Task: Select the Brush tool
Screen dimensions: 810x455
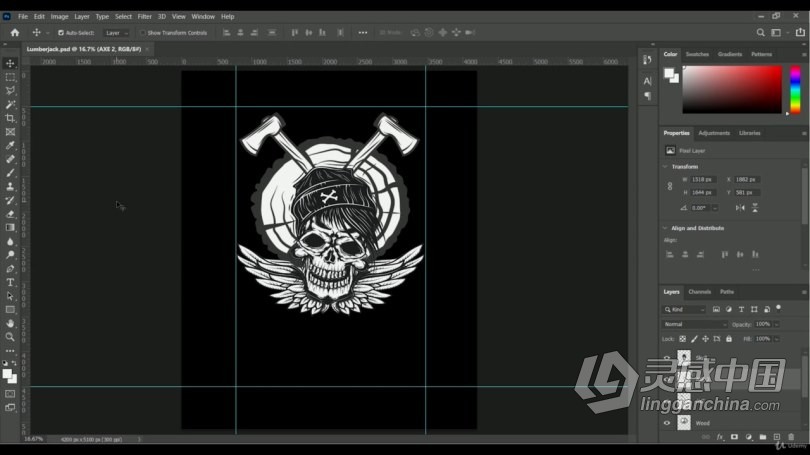Action: pyautogui.click(x=10, y=173)
